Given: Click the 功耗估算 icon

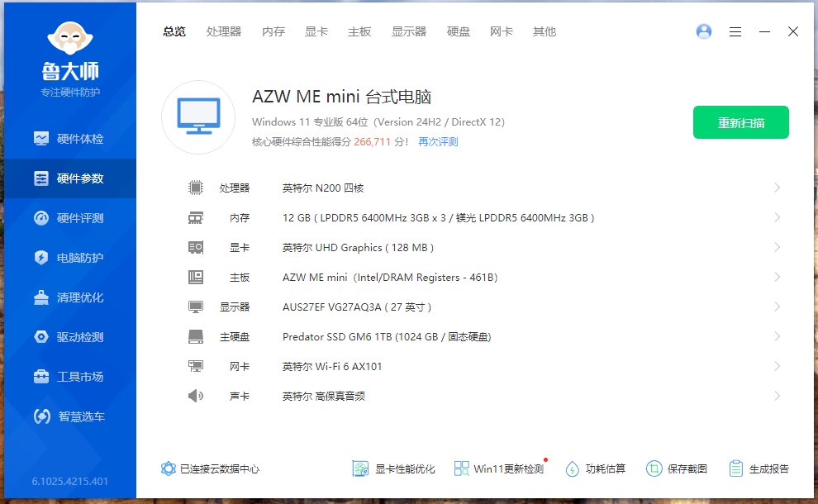Looking at the screenshot, I should pos(572,468).
